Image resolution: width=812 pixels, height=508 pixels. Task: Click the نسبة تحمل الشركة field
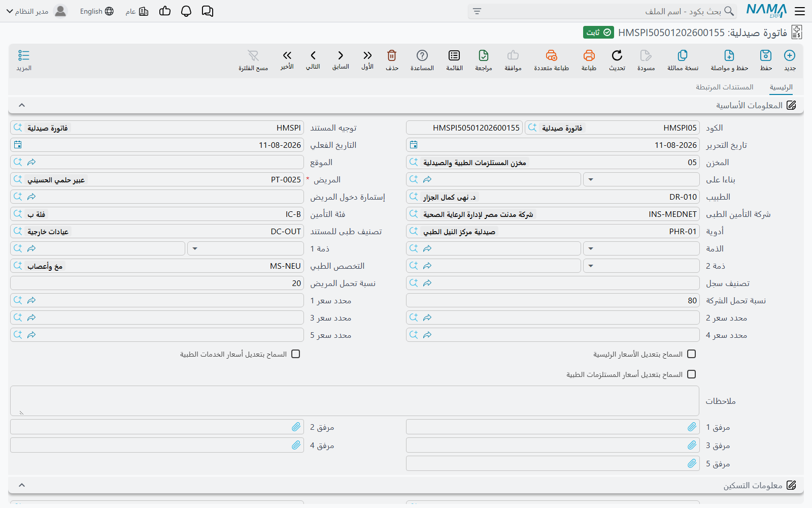click(553, 300)
